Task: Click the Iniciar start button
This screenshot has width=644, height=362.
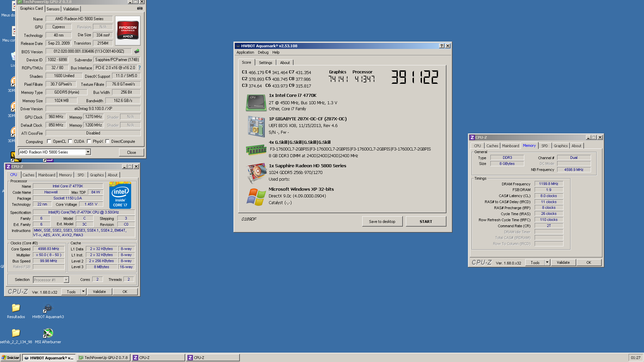Action: pyautogui.click(x=10, y=358)
